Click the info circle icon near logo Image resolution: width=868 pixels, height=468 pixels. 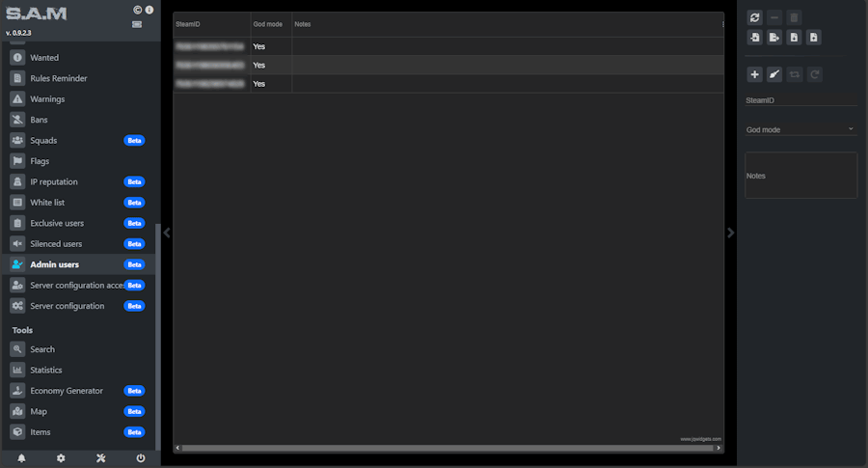coord(149,10)
